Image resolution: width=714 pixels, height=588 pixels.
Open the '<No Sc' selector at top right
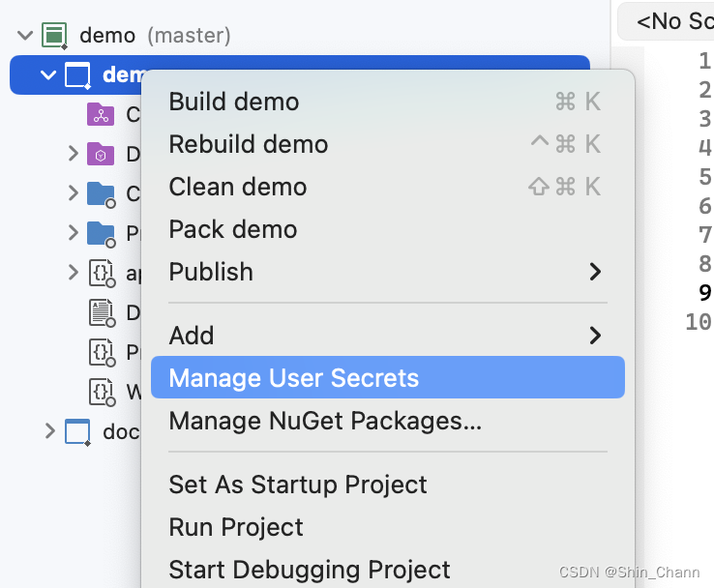[x=672, y=20]
